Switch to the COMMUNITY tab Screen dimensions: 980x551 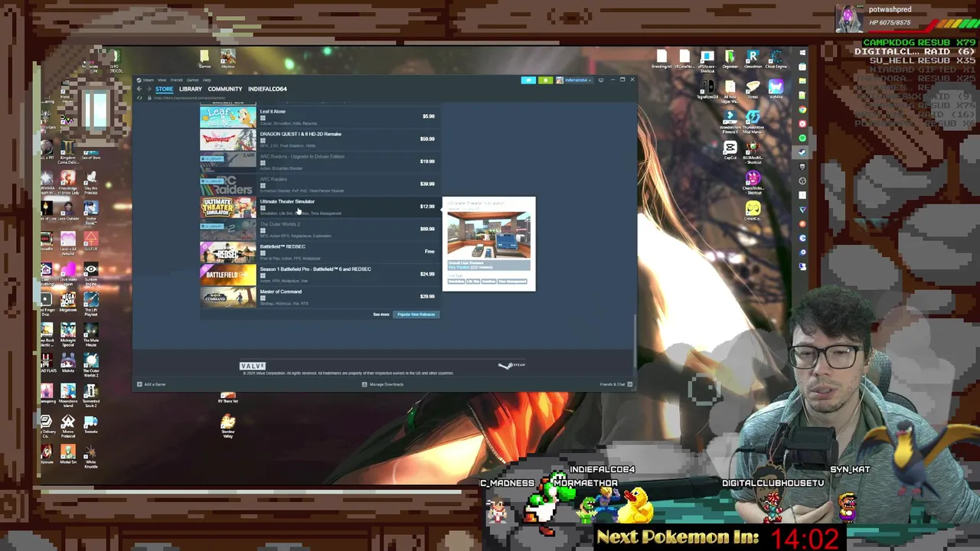click(x=225, y=89)
